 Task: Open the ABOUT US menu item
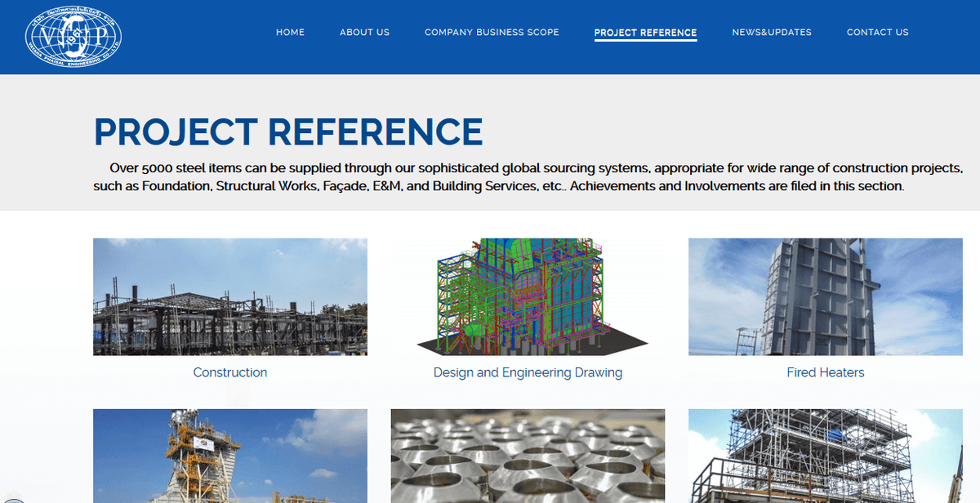click(364, 33)
